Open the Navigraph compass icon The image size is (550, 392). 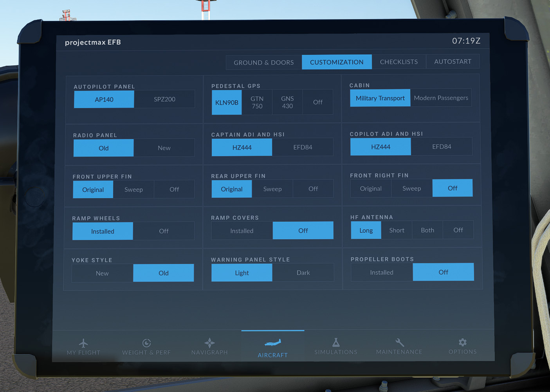coord(209,343)
